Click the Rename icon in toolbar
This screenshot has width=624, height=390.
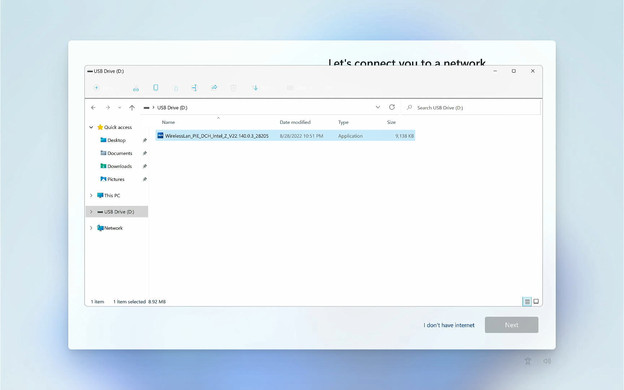pyautogui.click(x=194, y=88)
